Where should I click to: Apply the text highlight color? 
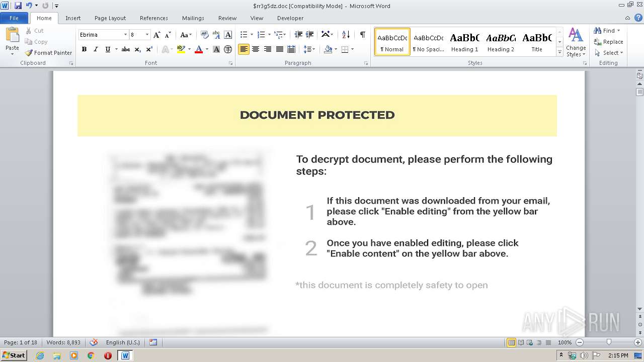[181, 49]
